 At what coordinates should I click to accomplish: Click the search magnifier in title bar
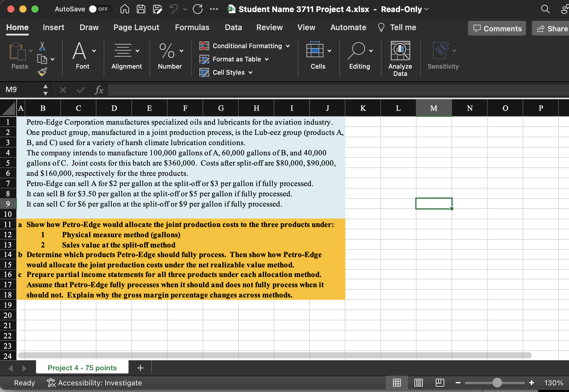pyautogui.click(x=545, y=9)
